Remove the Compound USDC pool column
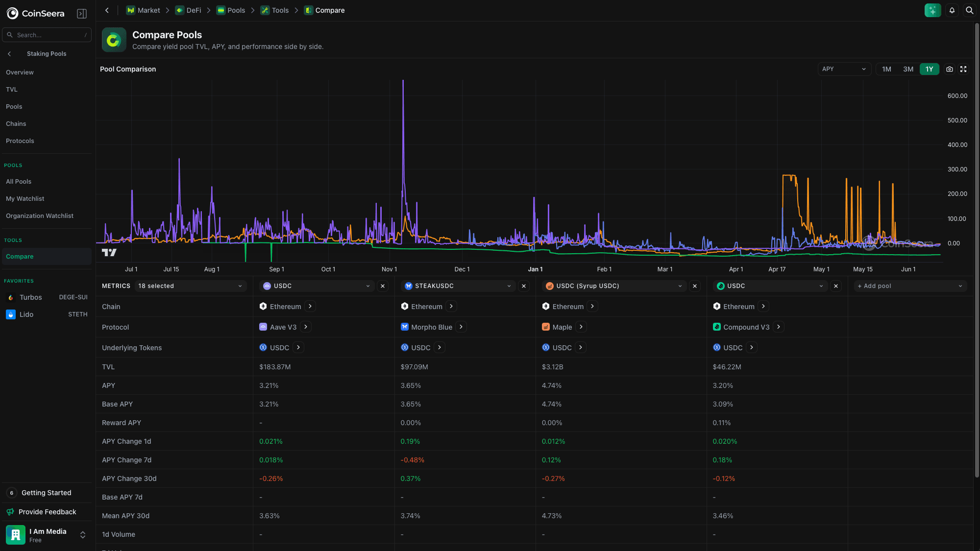Viewport: 980px width, 551px height. pos(836,286)
